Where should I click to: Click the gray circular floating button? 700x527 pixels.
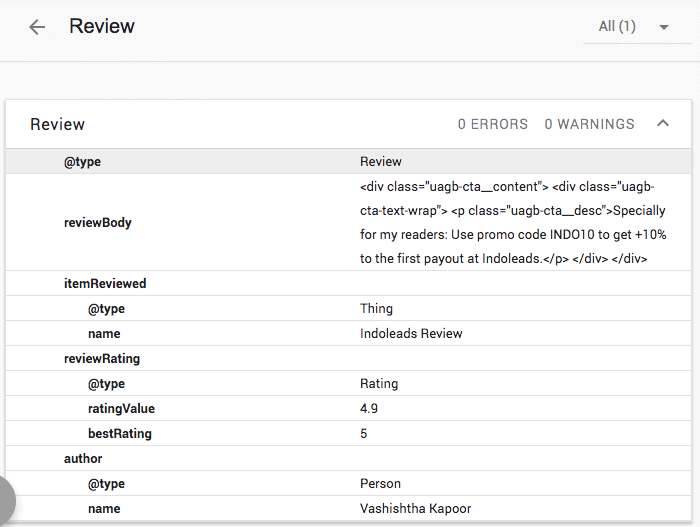(x=5, y=500)
